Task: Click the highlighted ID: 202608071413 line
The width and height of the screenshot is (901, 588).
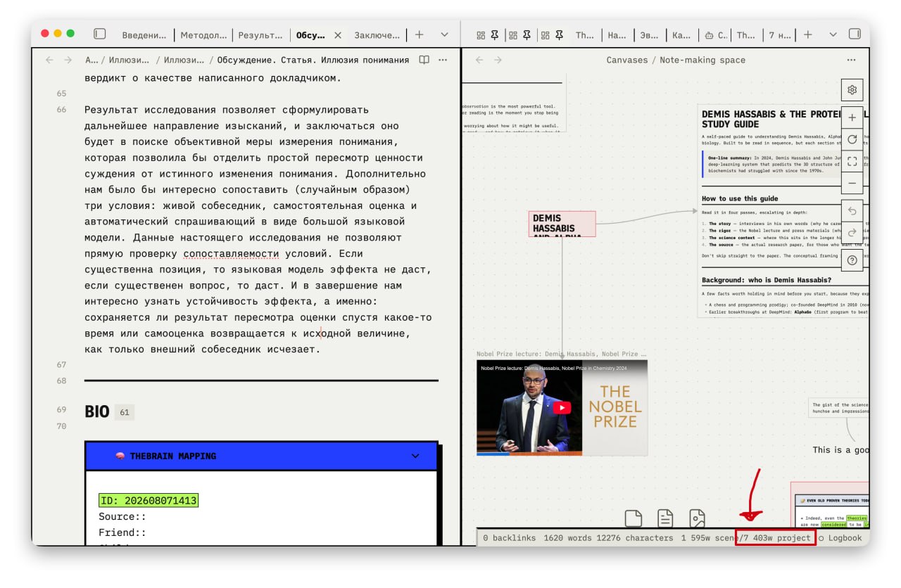Action: click(x=149, y=500)
